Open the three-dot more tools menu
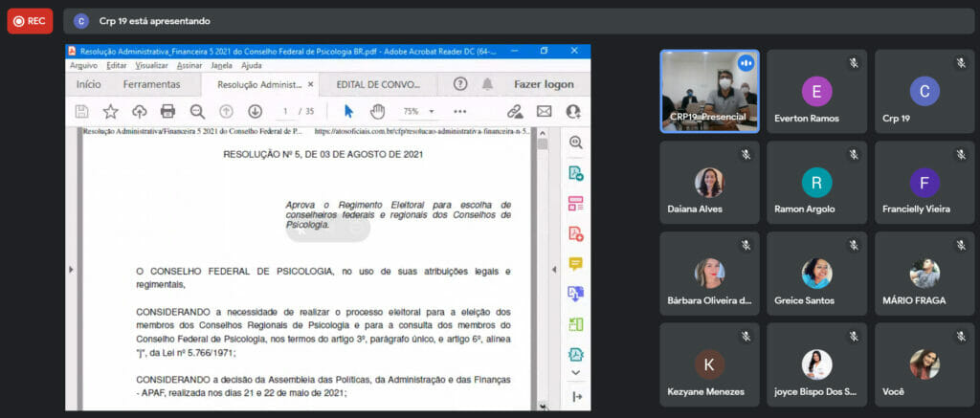 pyautogui.click(x=460, y=111)
